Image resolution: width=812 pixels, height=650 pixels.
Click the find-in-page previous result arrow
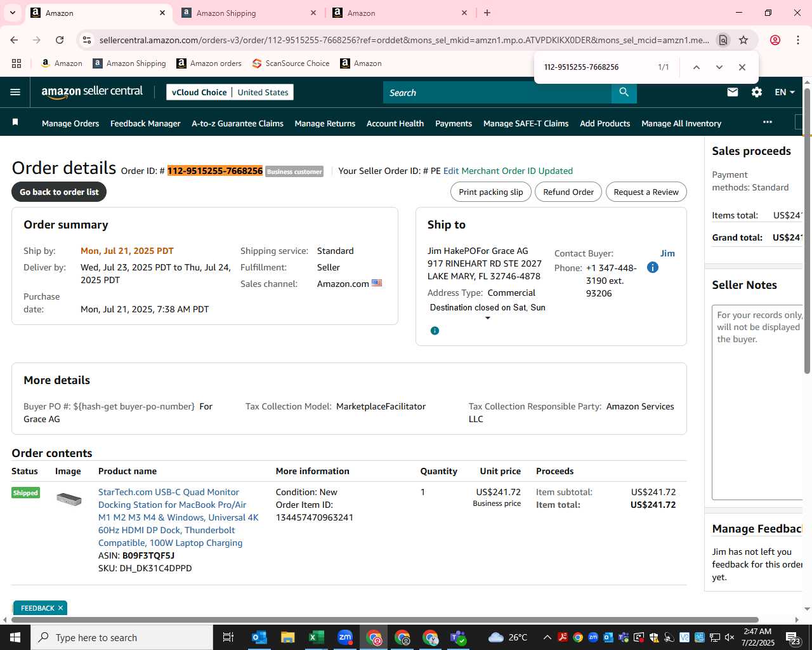click(x=697, y=67)
